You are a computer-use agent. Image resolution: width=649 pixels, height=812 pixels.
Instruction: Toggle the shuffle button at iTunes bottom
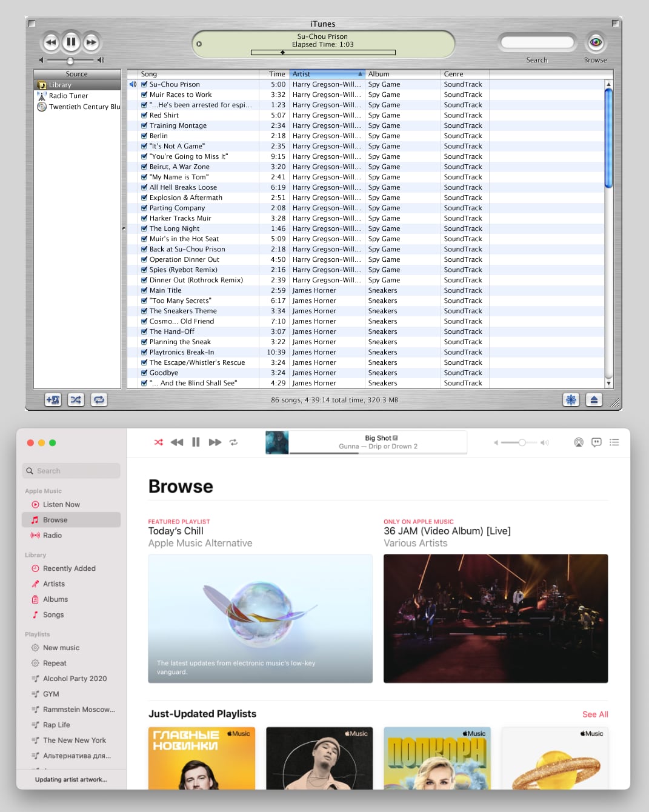[76, 399]
